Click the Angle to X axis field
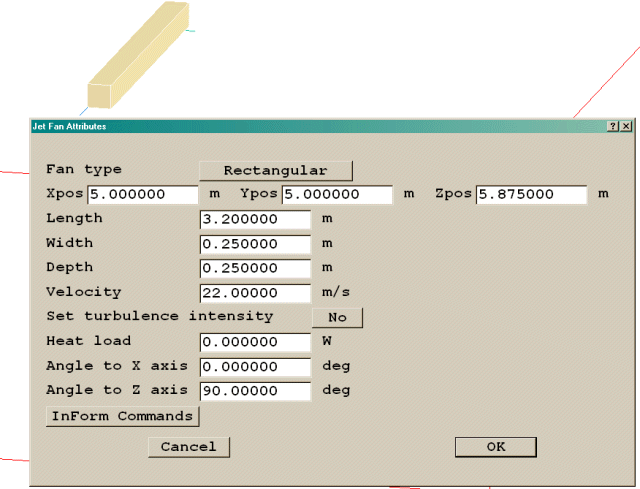Viewport: 640px width, 489px height. [256, 367]
